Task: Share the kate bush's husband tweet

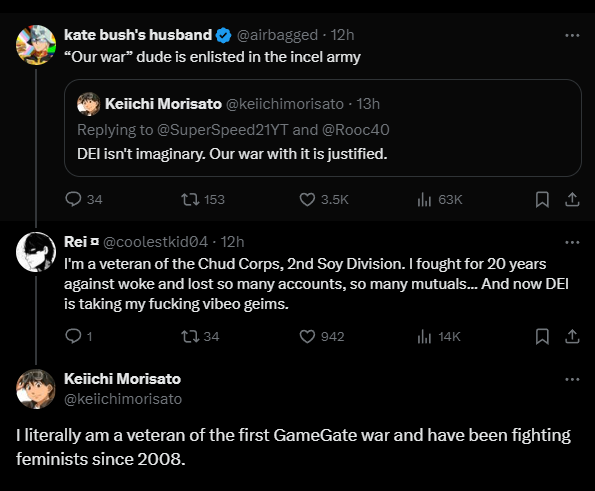Action: tap(572, 199)
